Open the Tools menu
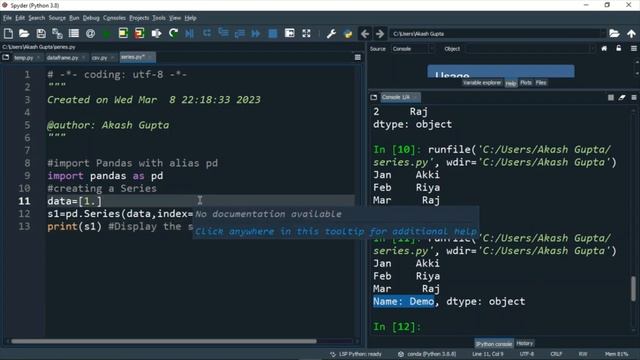The image size is (640, 360). click(159, 18)
